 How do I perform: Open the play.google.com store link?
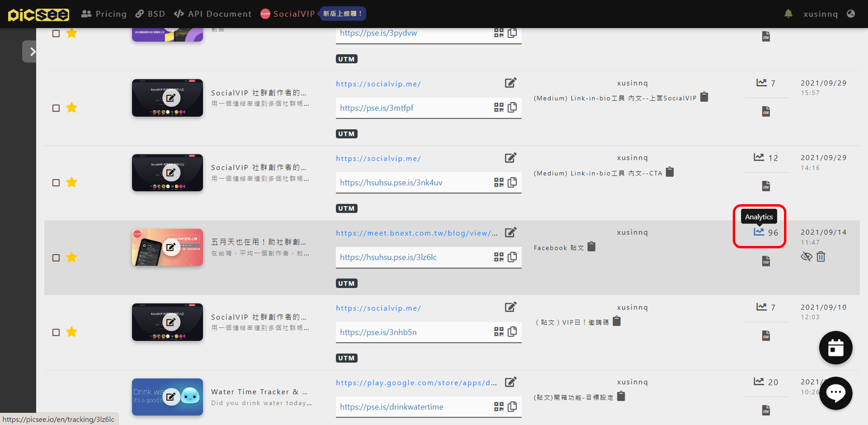(416, 383)
